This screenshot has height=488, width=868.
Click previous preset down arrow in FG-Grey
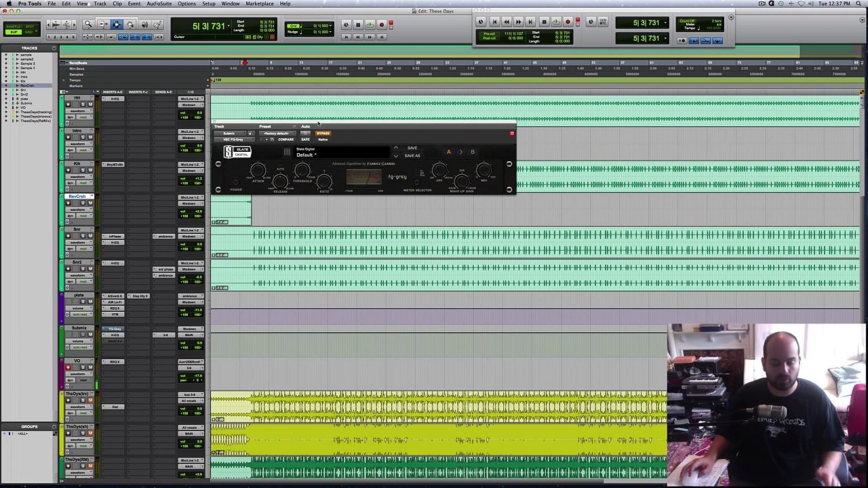pyautogui.click(x=396, y=156)
